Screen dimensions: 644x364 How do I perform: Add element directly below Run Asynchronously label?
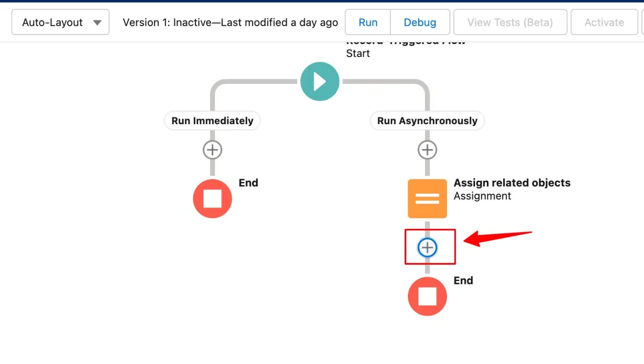pyautogui.click(x=427, y=150)
